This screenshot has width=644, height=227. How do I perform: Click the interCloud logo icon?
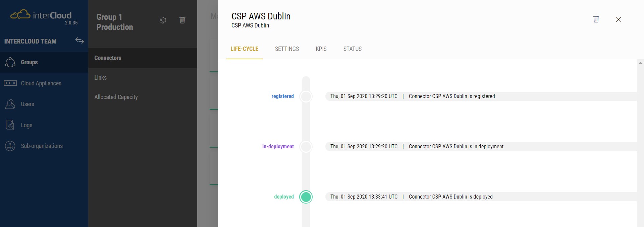[20, 15]
